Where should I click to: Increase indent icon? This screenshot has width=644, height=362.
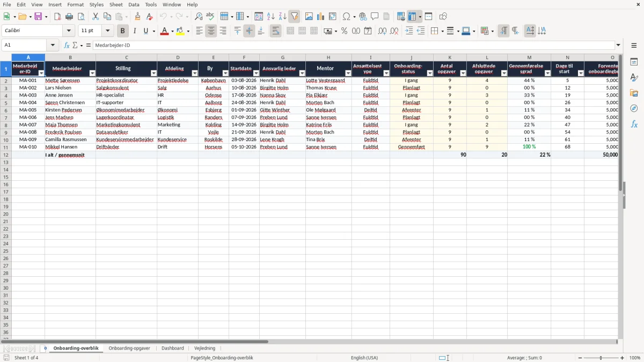coord(409,31)
